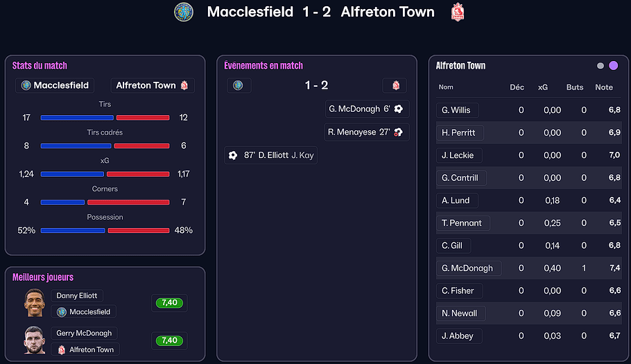This screenshot has height=364, width=631.
Task: Click Danny Elliott's player portrait
Action: pos(34,303)
